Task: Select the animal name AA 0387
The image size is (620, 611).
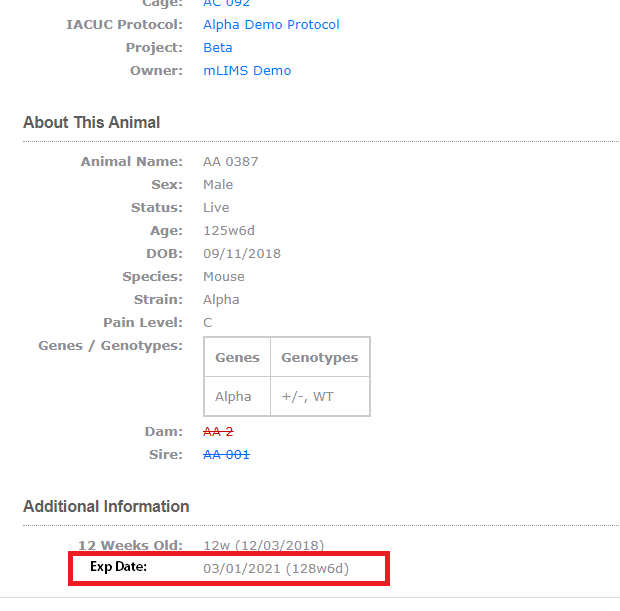Action: click(x=231, y=162)
